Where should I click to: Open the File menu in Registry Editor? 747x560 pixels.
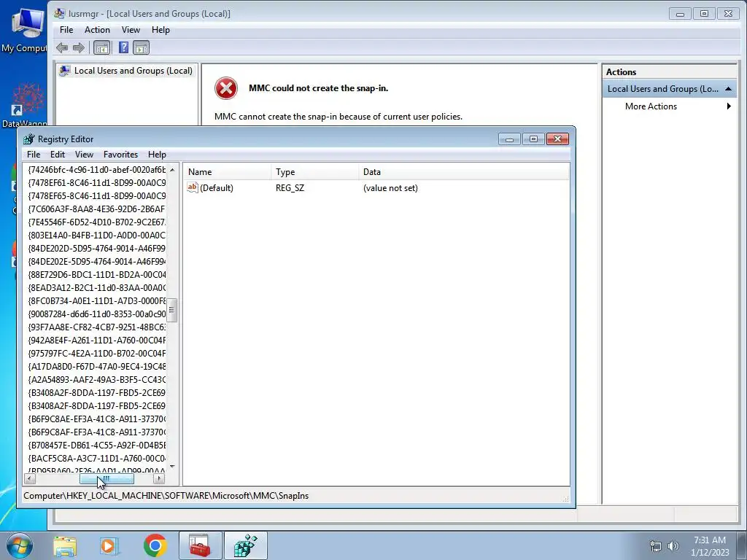(x=34, y=155)
